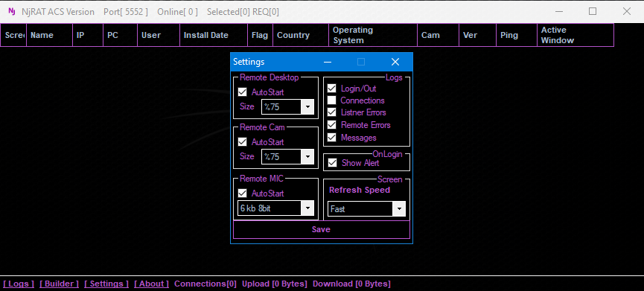This screenshot has height=291, width=644.
Task: Sort by the Ping column header
Action: [x=517, y=35]
